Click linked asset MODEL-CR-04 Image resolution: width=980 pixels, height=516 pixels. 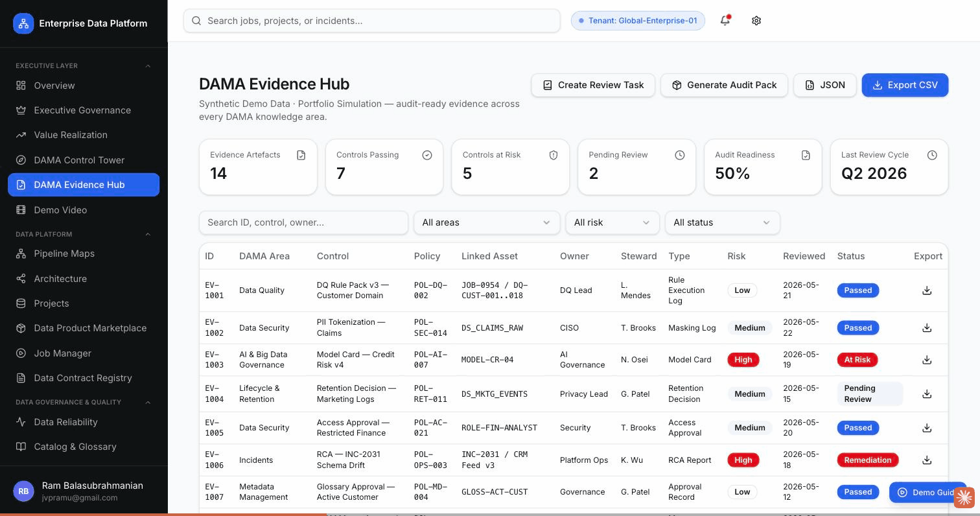(x=487, y=360)
